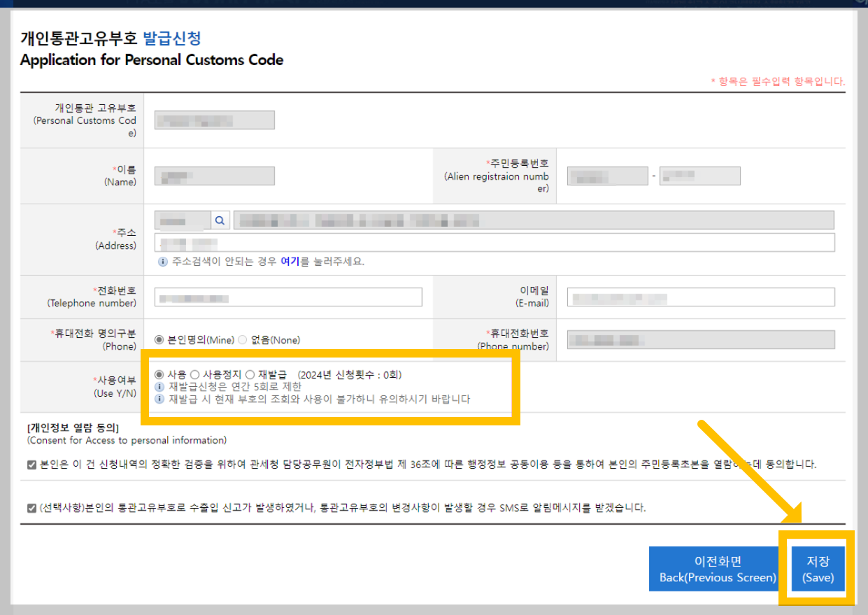Image resolution: width=868 pixels, height=615 pixels.
Task: Click the first registration number field
Action: [x=608, y=176]
